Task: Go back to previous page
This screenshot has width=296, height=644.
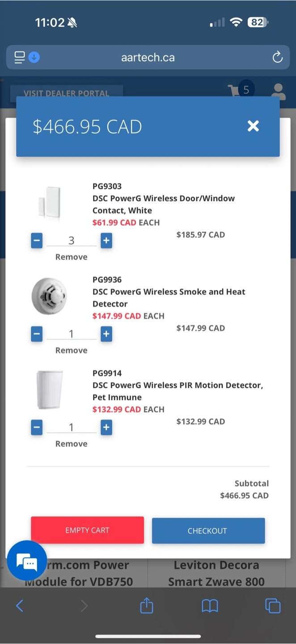Action: [x=20, y=606]
